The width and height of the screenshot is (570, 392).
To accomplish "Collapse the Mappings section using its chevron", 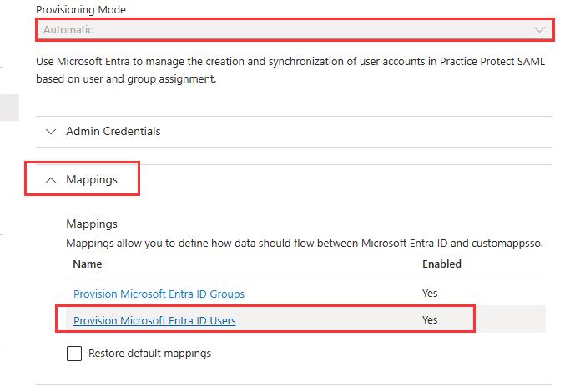I will [51, 180].
